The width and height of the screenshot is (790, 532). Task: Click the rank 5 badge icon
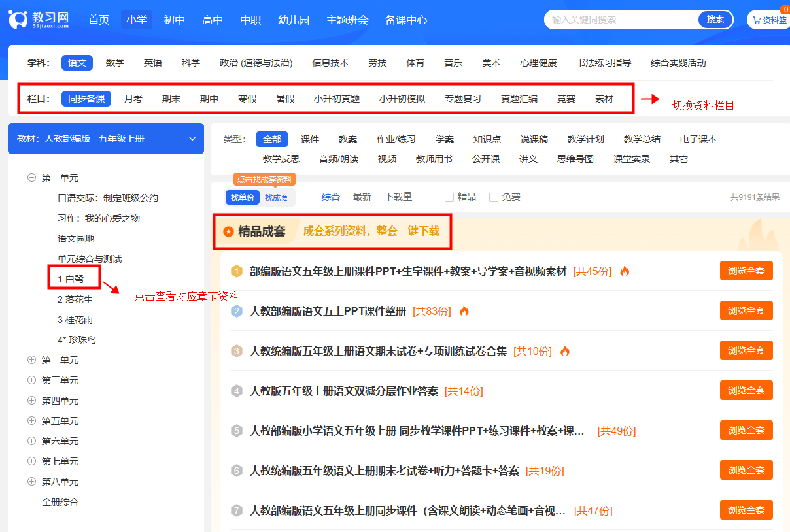click(x=237, y=431)
